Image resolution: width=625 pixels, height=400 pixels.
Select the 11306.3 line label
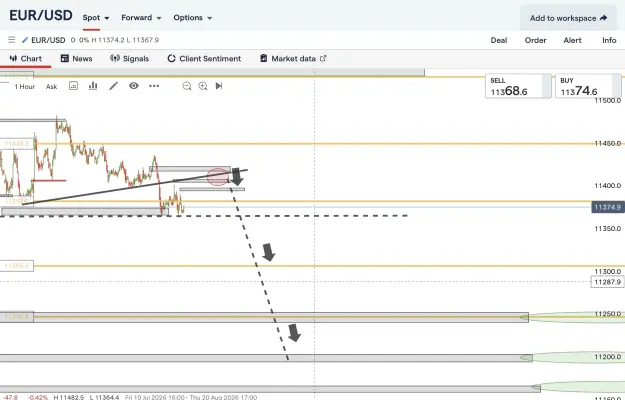point(17,265)
